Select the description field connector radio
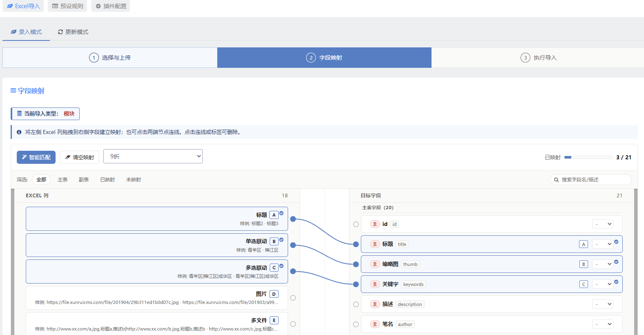644x335 pixels. coord(356,304)
